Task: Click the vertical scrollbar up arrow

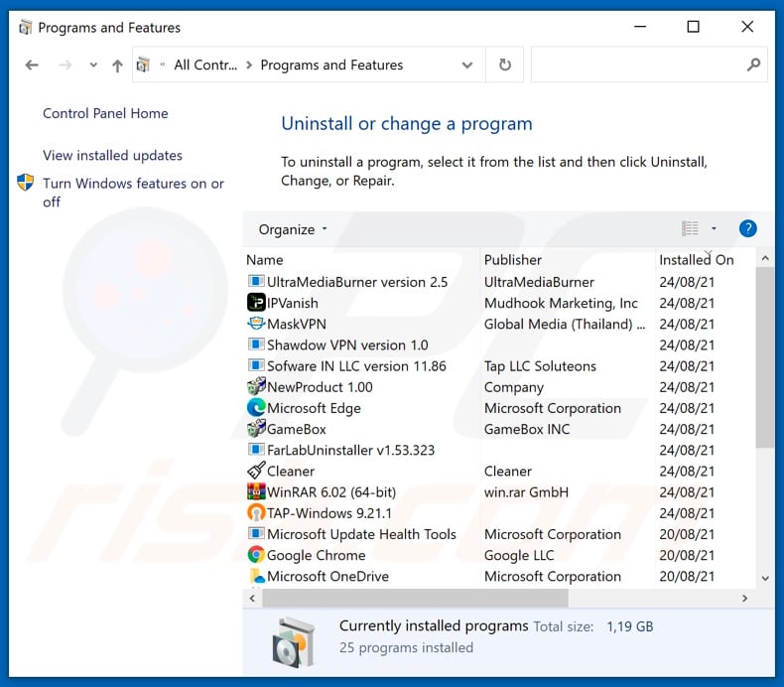Action: pos(765,258)
